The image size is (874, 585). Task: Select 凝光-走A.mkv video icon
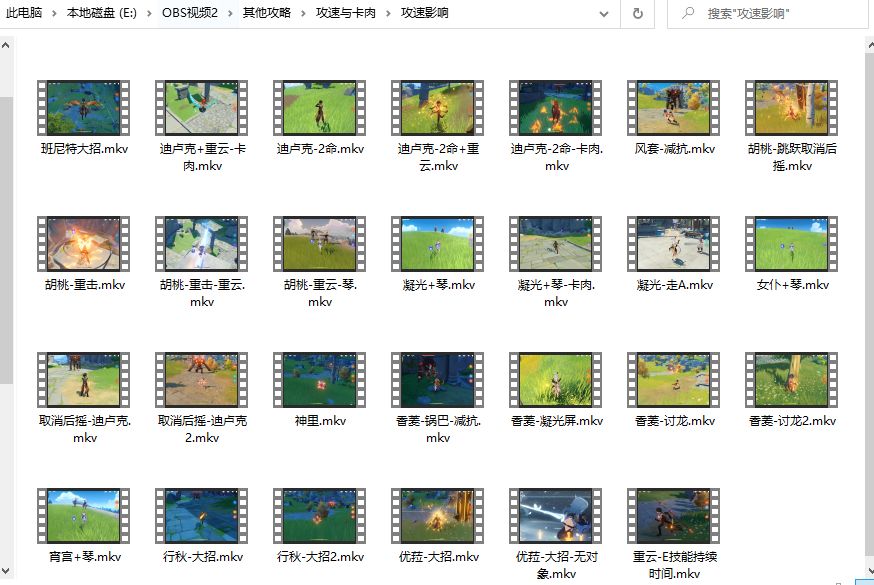[674, 244]
